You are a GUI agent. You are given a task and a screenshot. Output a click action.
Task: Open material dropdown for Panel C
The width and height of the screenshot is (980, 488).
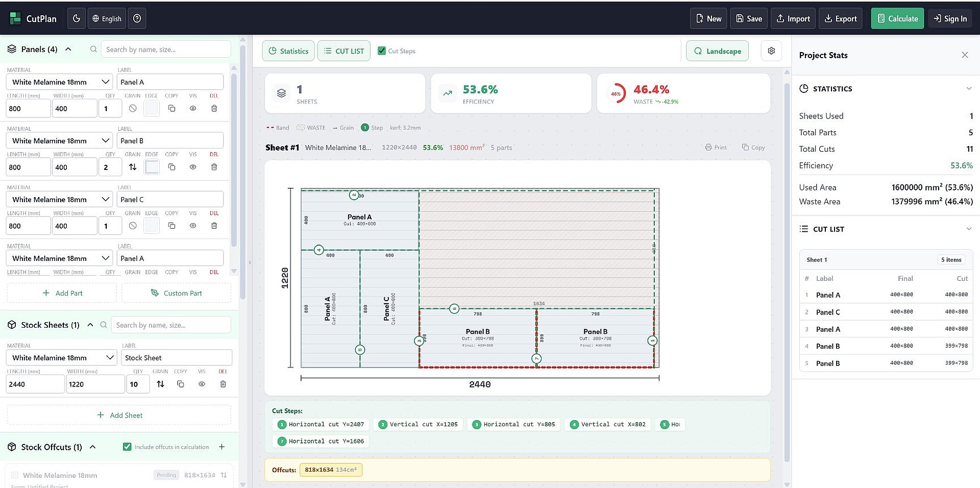click(59, 199)
